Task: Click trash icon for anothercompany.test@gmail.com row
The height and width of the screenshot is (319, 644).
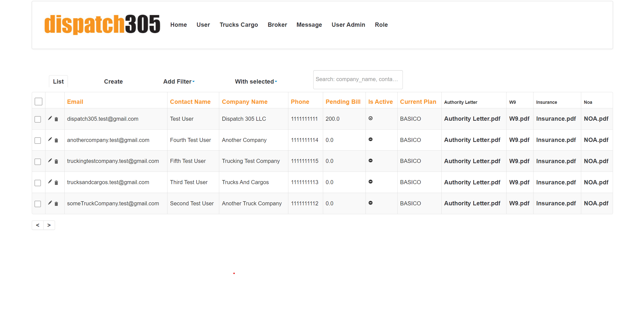Action: [56, 140]
